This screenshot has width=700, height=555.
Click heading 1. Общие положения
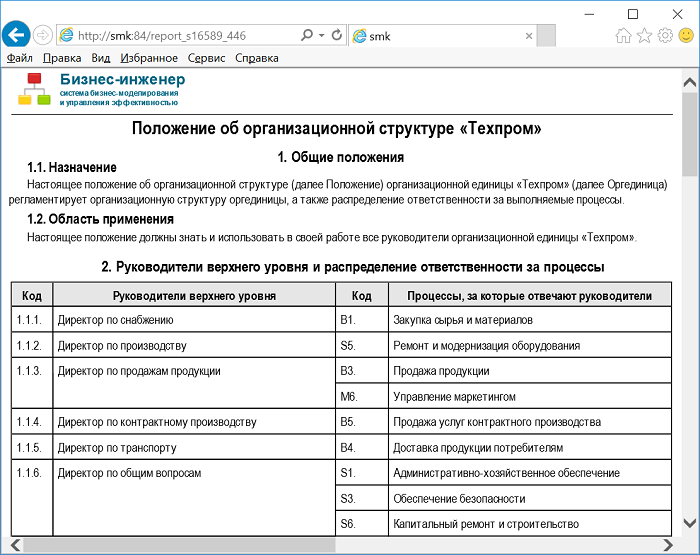pos(341,157)
